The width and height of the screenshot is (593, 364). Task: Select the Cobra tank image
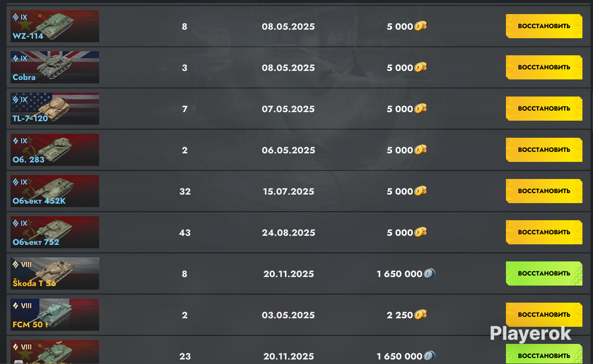(55, 67)
